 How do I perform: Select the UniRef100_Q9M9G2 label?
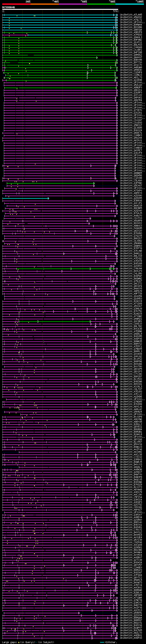coord(131,55)
